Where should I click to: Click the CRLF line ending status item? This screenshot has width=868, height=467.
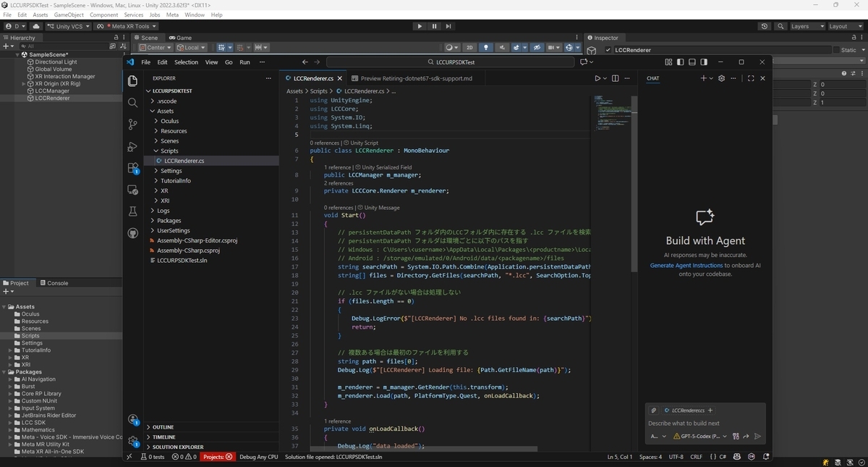pyautogui.click(x=697, y=457)
